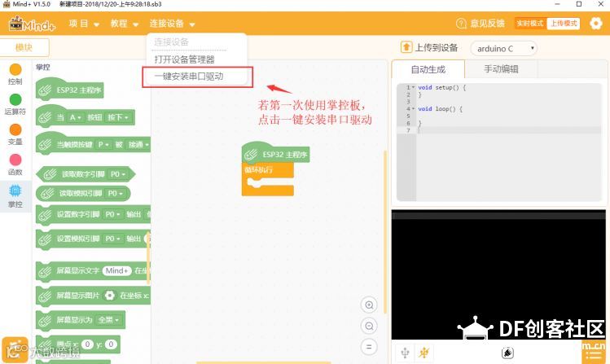Switch to 上传模式
610x364 pixels.
point(564,24)
